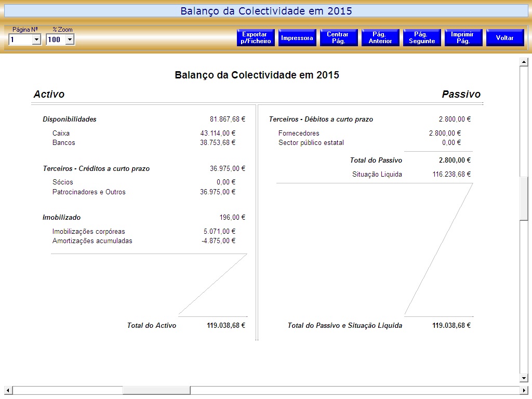Print current page with Imprimir Pág.
This screenshot has height=399, width=532.
click(463, 38)
